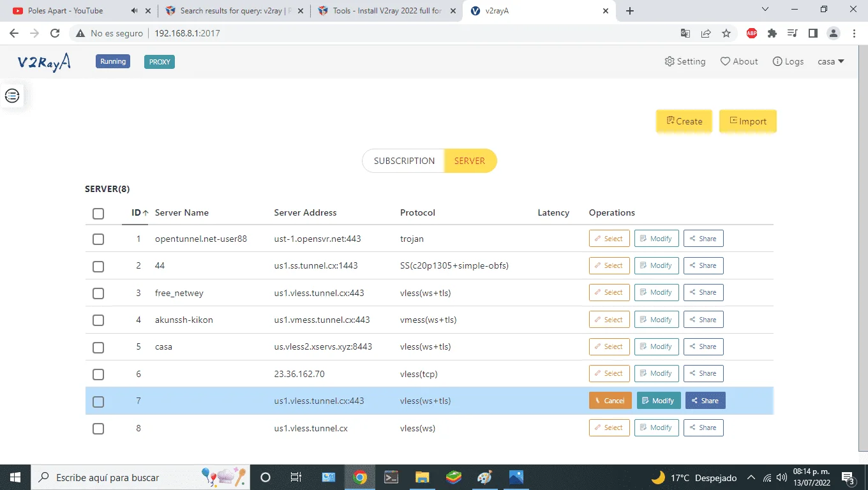868x490 pixels.
Task: Open a new browser tab
Action: click(x=630, y=11)
